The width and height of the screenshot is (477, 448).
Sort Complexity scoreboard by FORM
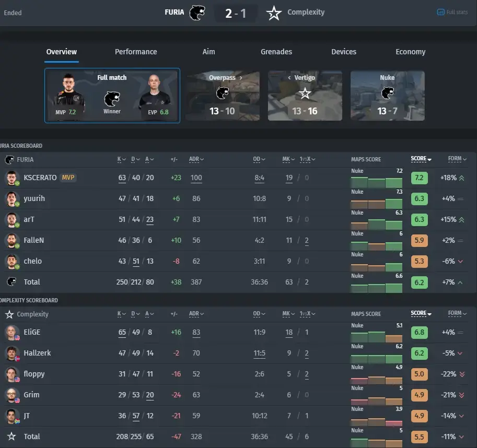point(457,313)
